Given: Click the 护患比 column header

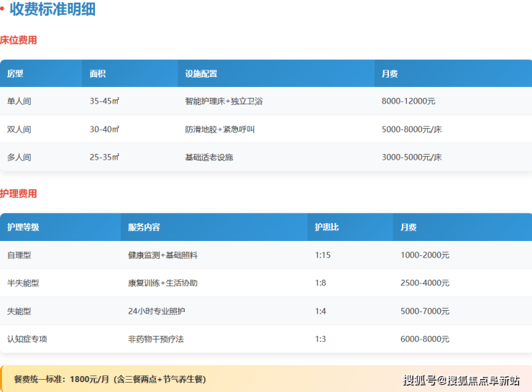Looking at the screenshot, I should tap(326, 227).
